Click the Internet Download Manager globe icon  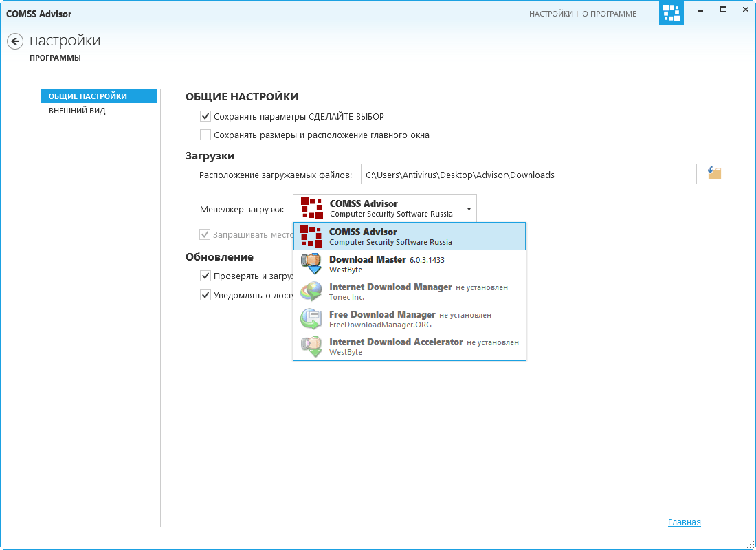311,291
